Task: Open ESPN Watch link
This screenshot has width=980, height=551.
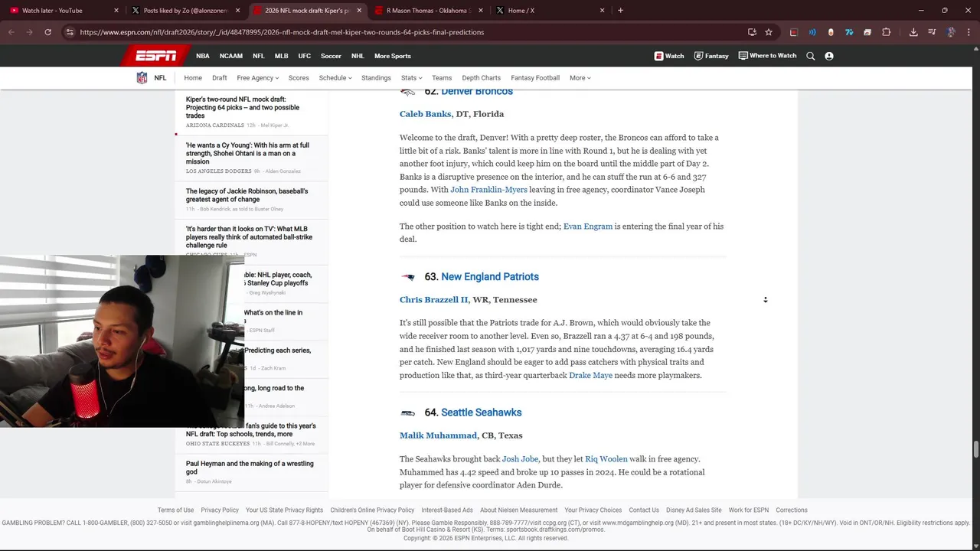Action: pyautogui.click(x=669, y=56)
